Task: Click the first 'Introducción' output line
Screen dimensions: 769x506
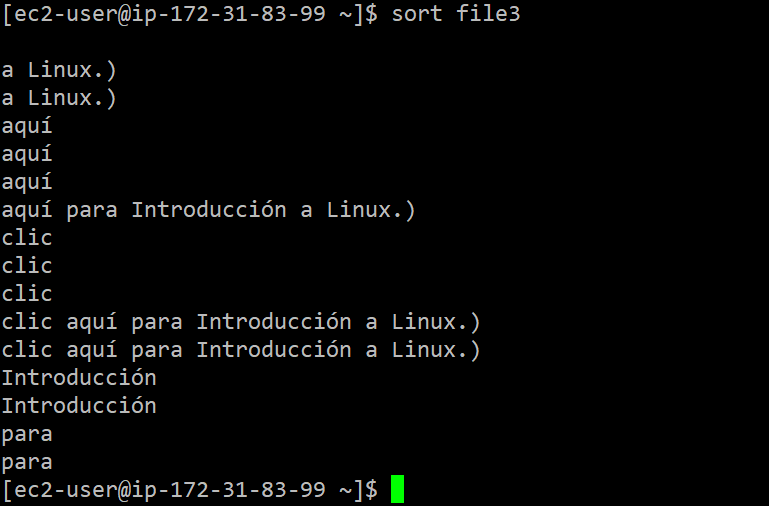Action: tap(79, 378)
